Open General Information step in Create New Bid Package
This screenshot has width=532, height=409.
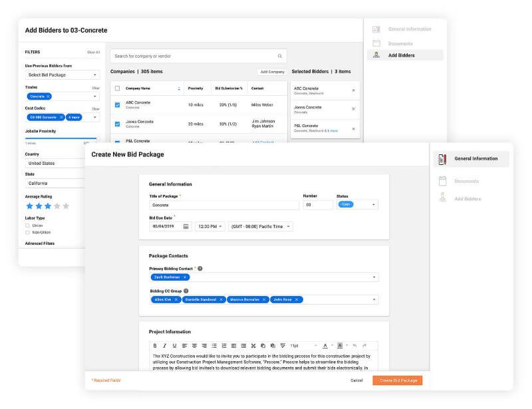tap(471, 159)
